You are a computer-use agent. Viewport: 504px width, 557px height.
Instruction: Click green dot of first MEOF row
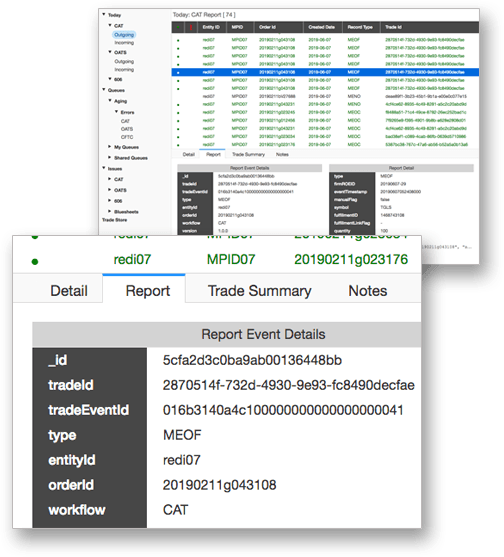[178, 40]
